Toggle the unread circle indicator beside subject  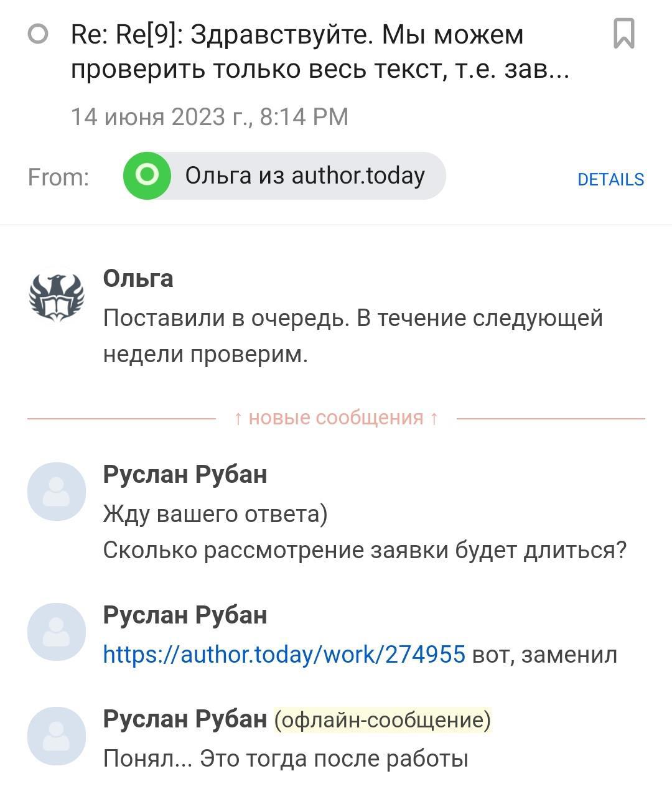[38, 34]
